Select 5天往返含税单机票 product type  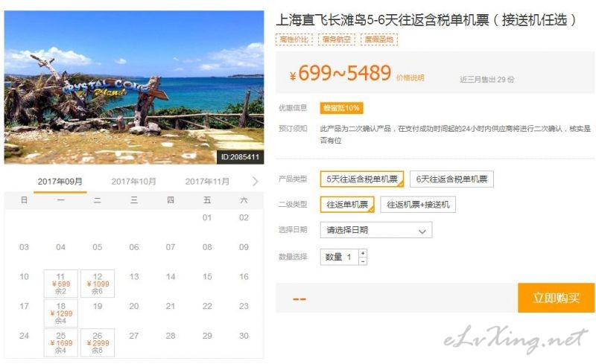(362, 179)
